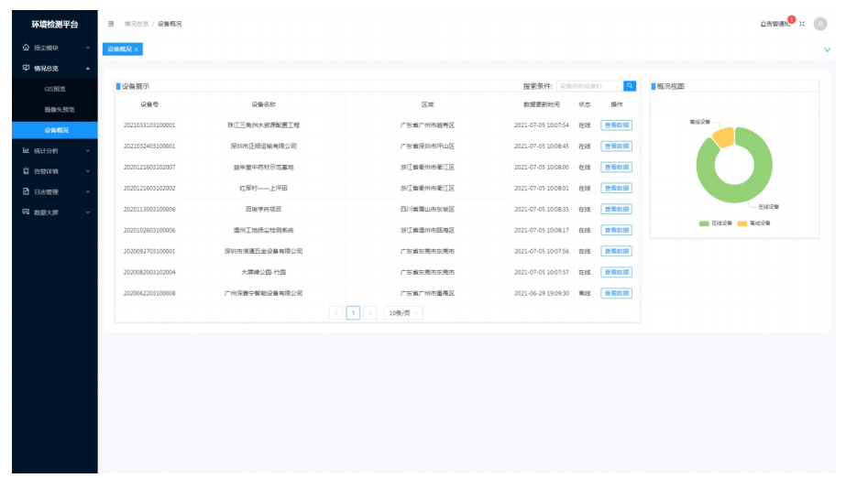Click 查看数据 for 广州深善宁智能设备有限公司
868x478 pixels.
point(616,294)
